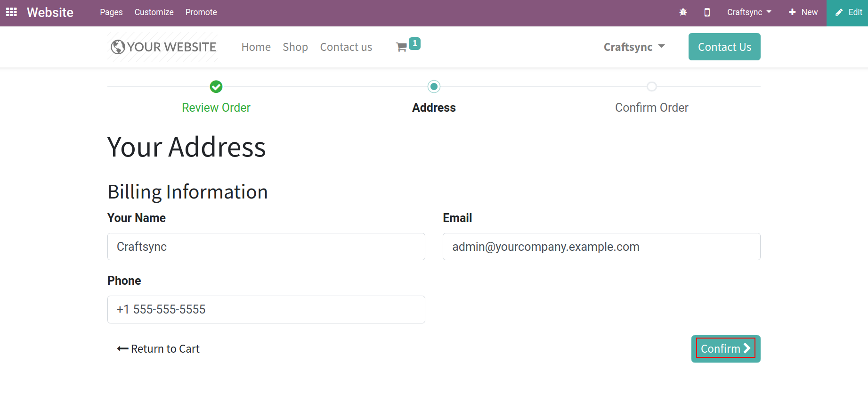The width and height of the screenshot is (868, 397).
Task: Toggle mobile preview phone icon
Action: tap(707, 12)
